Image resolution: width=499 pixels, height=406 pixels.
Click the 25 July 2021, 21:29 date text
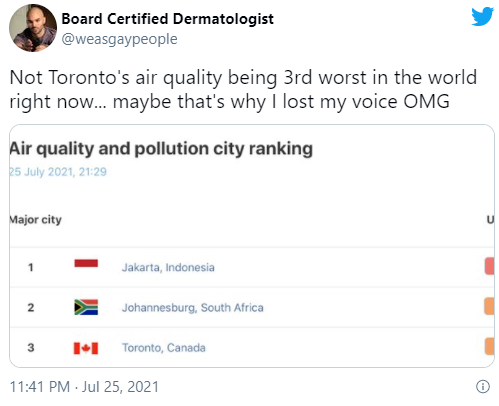58,172
